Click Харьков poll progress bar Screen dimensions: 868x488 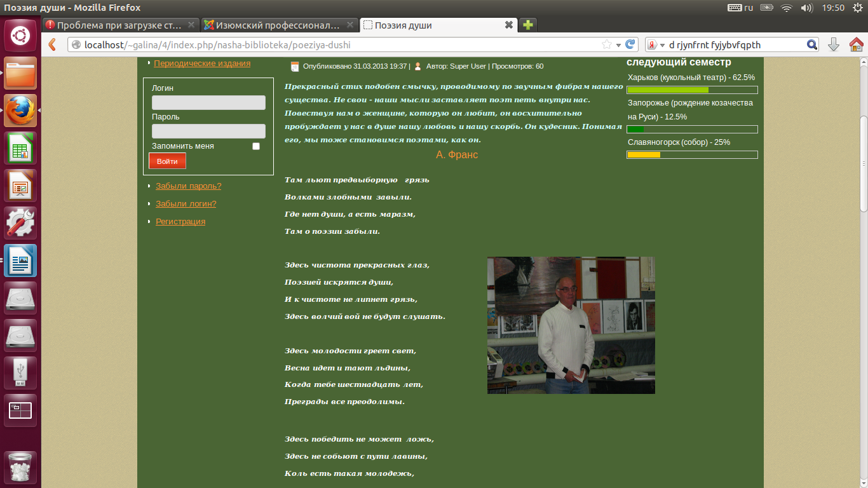692,90
